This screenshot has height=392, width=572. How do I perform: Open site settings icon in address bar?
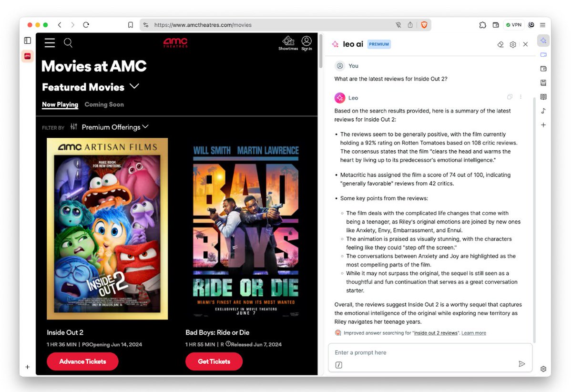coord(146,25)
